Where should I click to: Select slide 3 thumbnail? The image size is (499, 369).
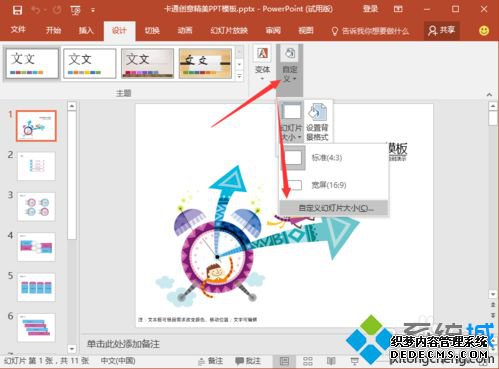coord(36,206)
